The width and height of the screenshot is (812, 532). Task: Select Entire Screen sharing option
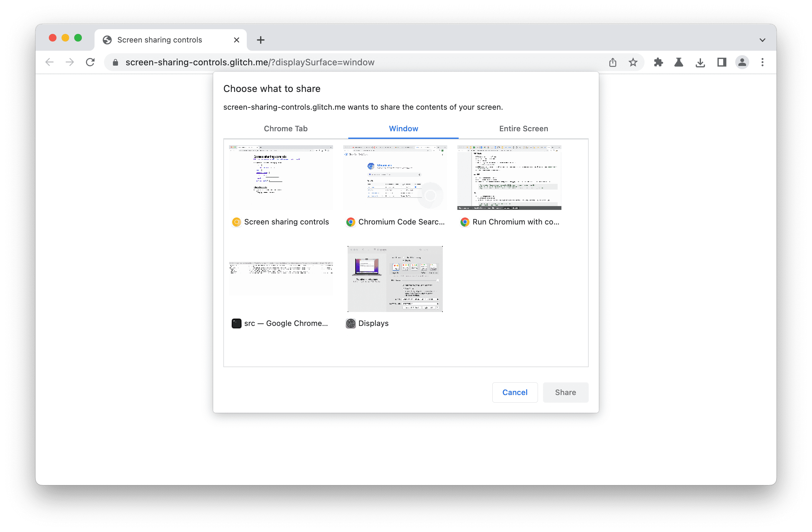point(523,128)
